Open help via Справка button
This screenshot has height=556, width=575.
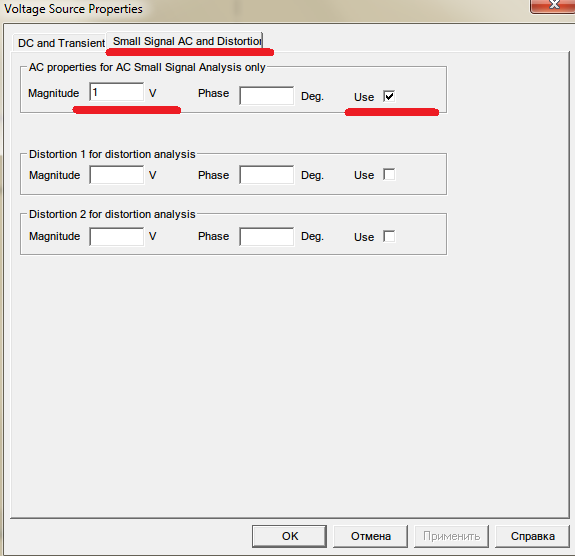pyautogui.click(x=532, y=536)
